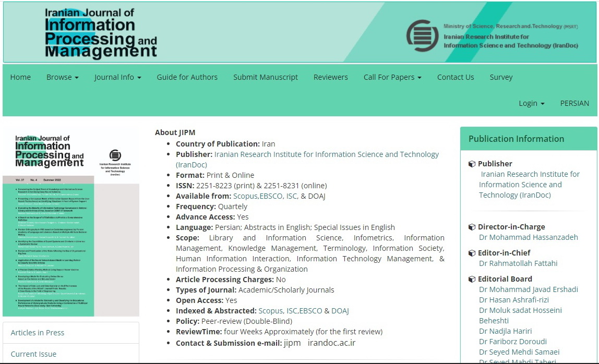This screenshot has height=364, width=599.
Task: Click the 'ReviewTime: four Weeks Approximately' line
Action: 279,332
